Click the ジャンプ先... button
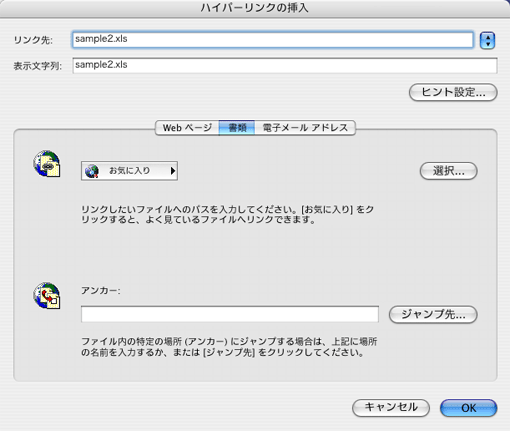The height and width of the screenshot is (431, 510). [433, 315]
